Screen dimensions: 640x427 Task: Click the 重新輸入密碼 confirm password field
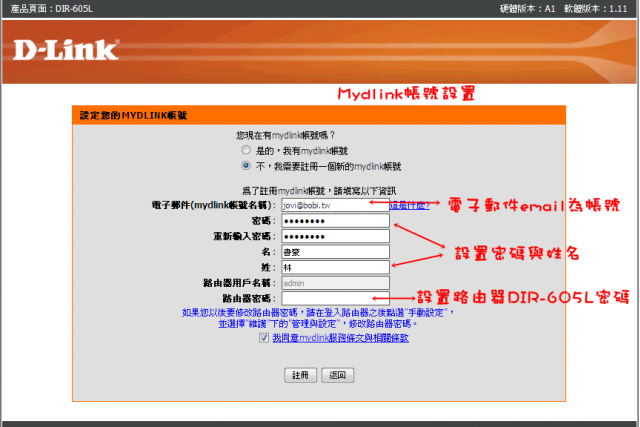[336, 236]
